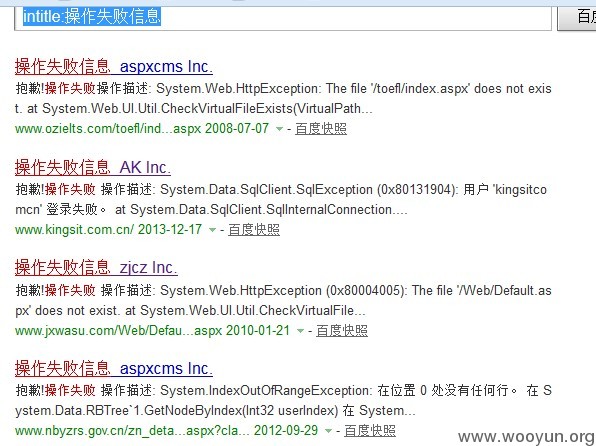Click date text 2012-09-29

click(x=286, y=431)
